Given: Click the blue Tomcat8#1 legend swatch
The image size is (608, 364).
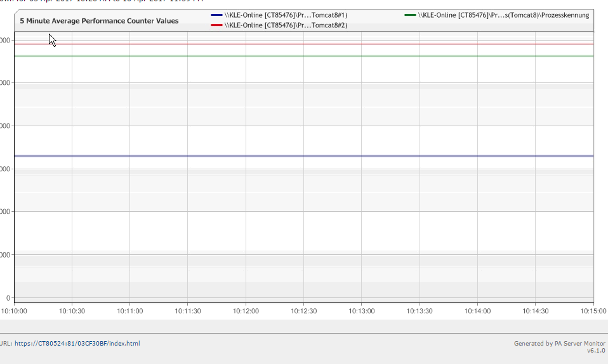Looking at the screenshot, I should [x=216, y=15].
